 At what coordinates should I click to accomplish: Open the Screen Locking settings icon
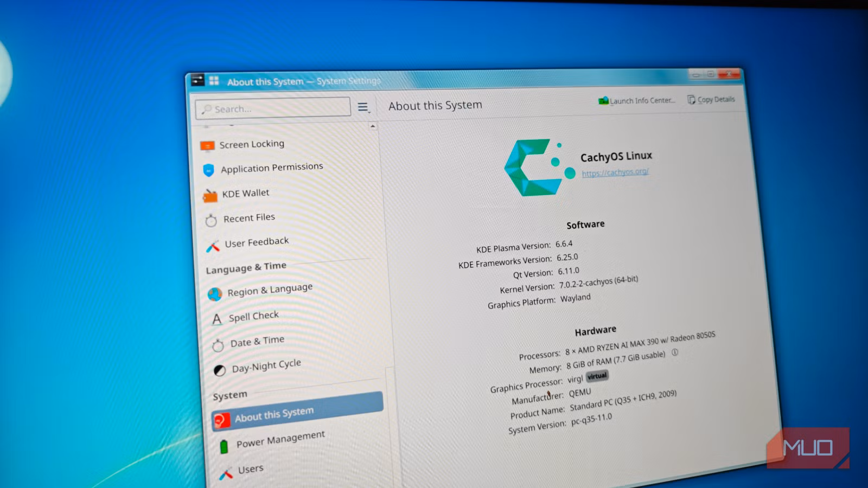[207, 146]
